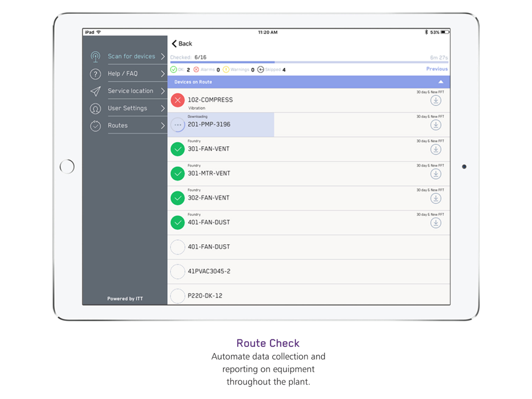This screenshot has height=399, width=532.
Task: Tap the Scan for devices antenna icon
Action: (x=95, y=57)
